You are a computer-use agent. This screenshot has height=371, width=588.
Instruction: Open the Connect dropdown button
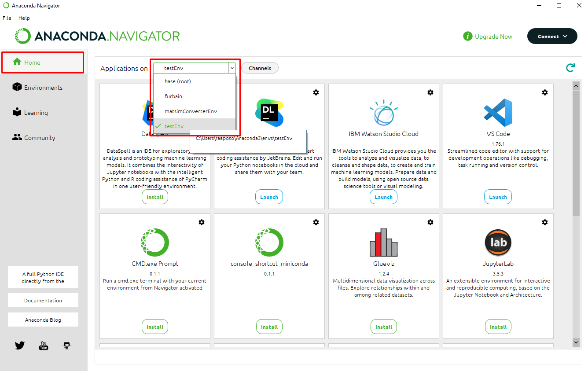(552, 37)
